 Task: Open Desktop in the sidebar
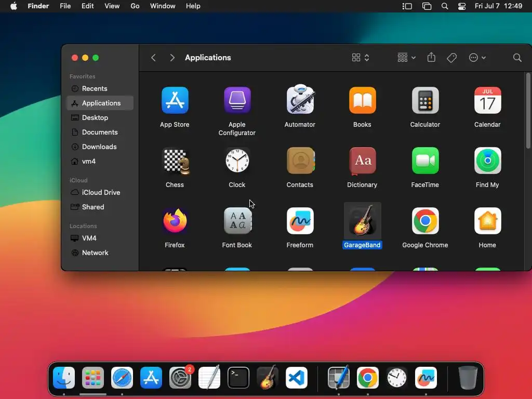tap(100, 118)
